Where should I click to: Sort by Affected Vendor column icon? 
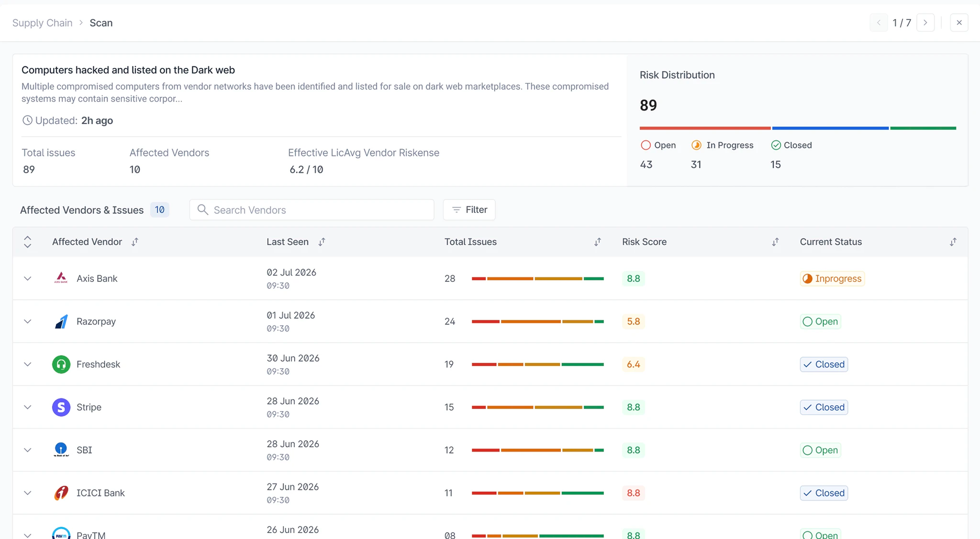coord(135,242)
